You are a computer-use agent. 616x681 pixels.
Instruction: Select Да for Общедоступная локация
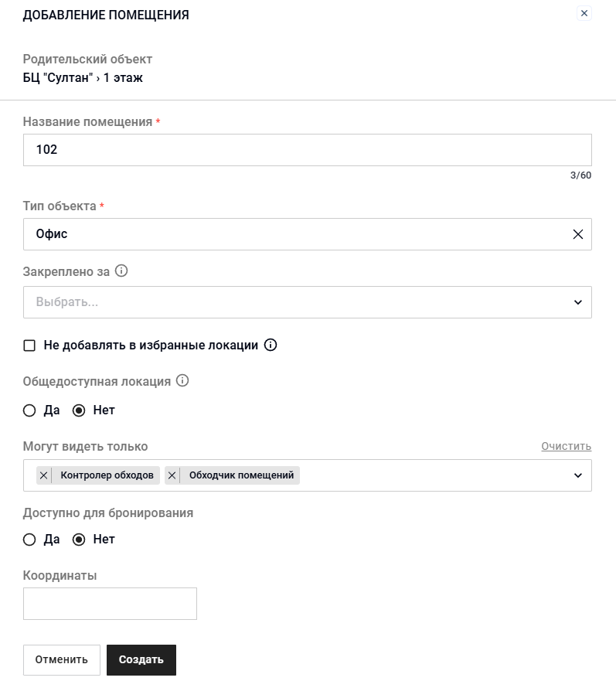pos(29,410)
